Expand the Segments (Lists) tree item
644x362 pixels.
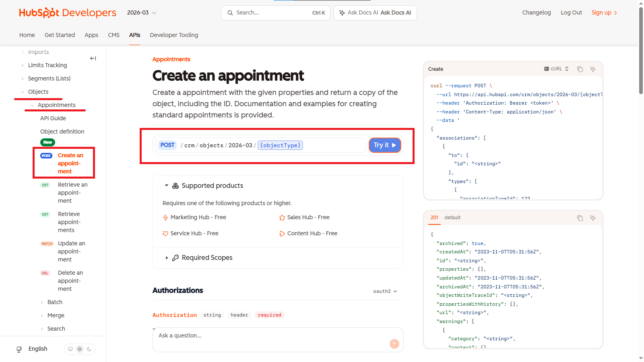(23, 78)
